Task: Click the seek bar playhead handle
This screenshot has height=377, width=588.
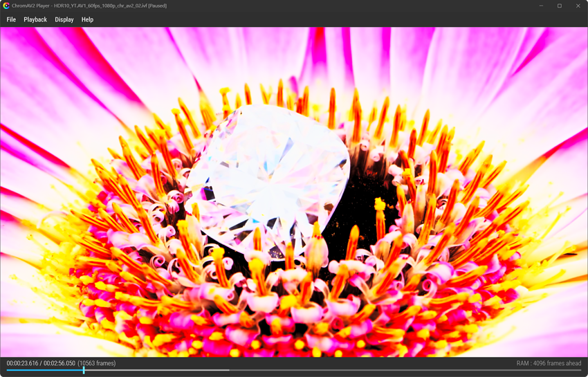Action: click(84, 370)
